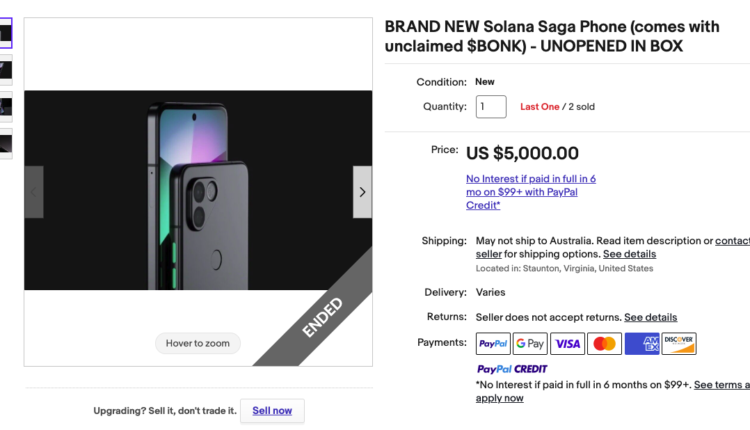Open the PayPal Credit no-interest offer link
The height and width of the screenshot is (430, 750).
coord(530,192)
